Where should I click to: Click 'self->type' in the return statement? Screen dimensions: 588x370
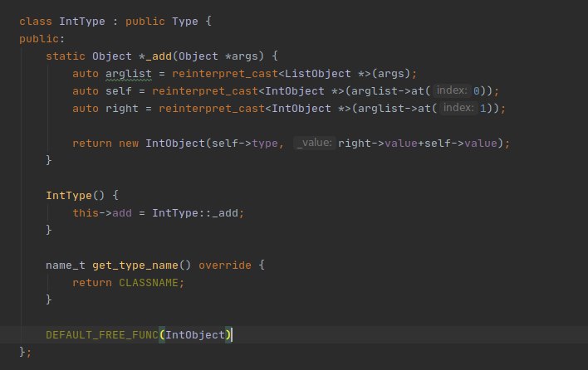click(245, 144)
